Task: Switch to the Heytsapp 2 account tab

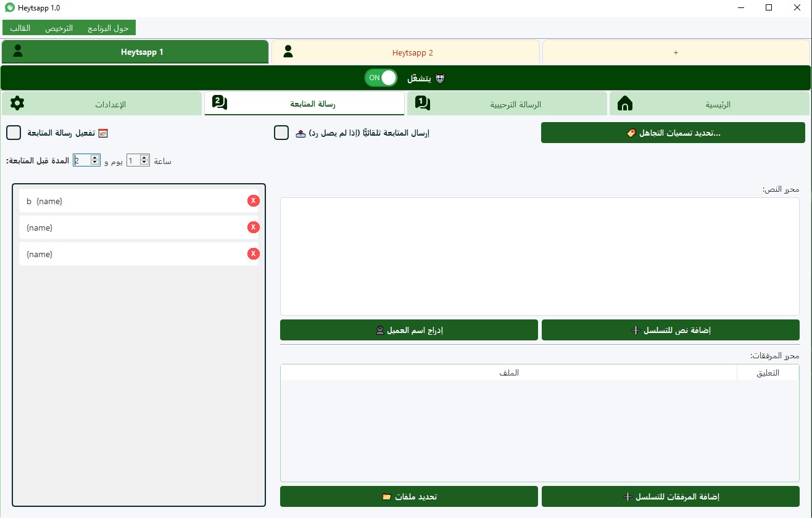Action: tap(405, 52)
